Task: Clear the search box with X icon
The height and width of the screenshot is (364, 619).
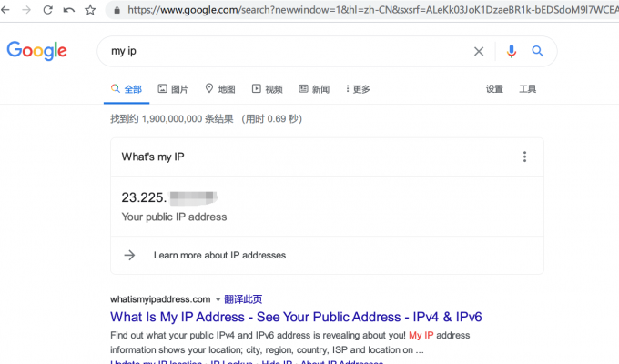Action: point(479,52)
